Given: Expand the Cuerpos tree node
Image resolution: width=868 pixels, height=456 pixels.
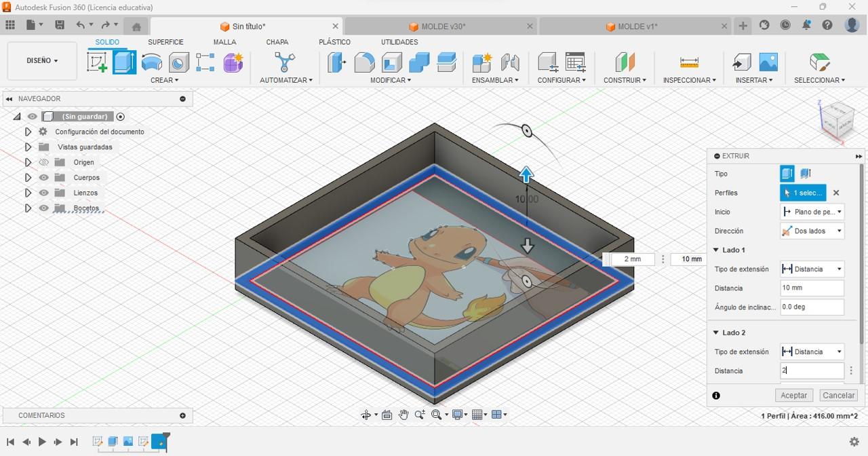Looking at the screenshot, I should click(x=28, y=178).
